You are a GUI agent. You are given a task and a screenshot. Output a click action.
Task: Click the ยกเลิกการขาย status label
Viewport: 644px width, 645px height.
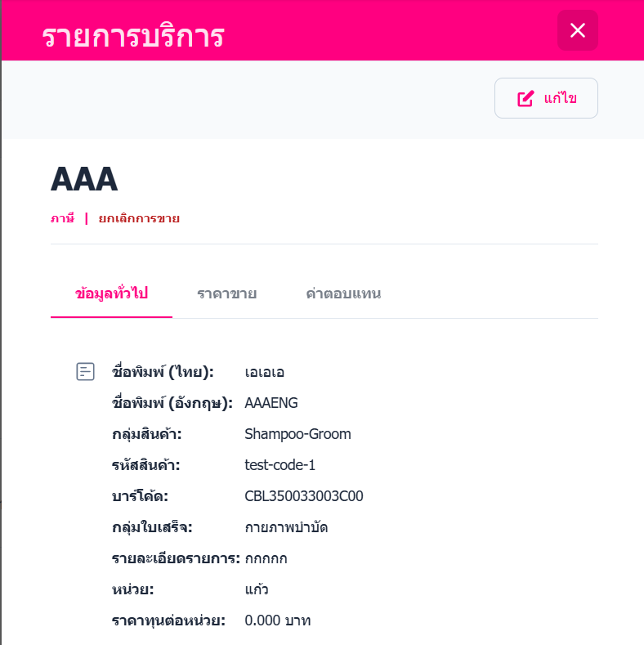[139, 218]
